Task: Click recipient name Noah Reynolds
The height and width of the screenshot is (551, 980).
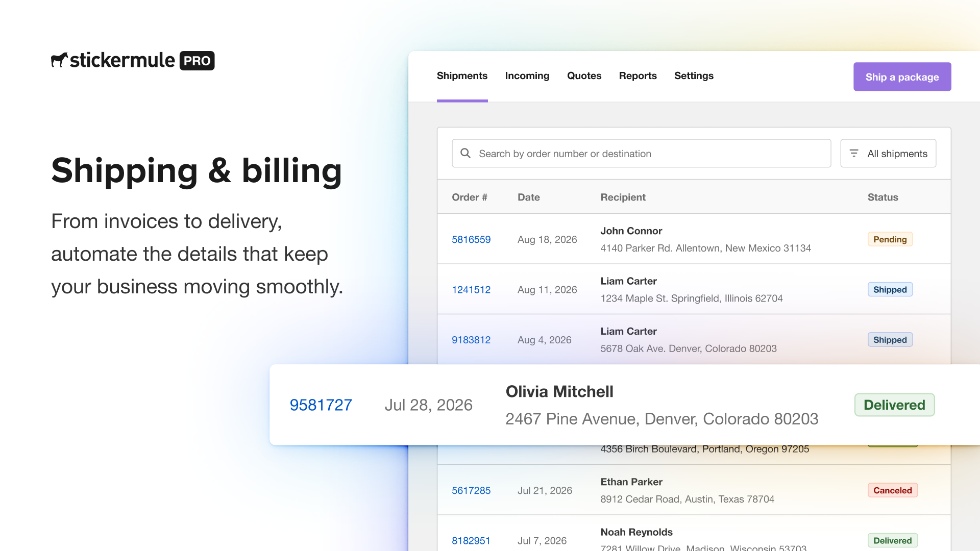Action: (x=636, y=532)
